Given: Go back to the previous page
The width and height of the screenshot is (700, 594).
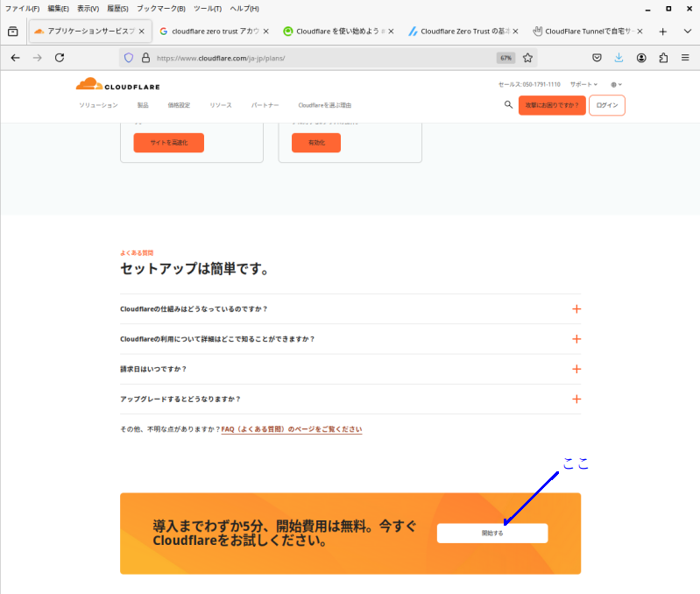Looking at the screenshot, I should pos(15,58).
